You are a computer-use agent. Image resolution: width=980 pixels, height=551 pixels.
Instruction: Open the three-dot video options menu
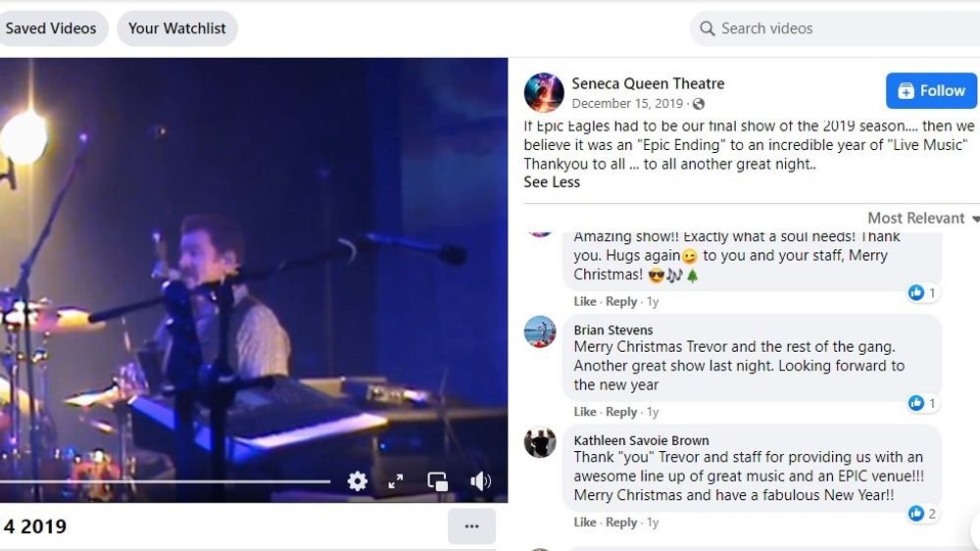pyautogui.click(x=471, y=526)
